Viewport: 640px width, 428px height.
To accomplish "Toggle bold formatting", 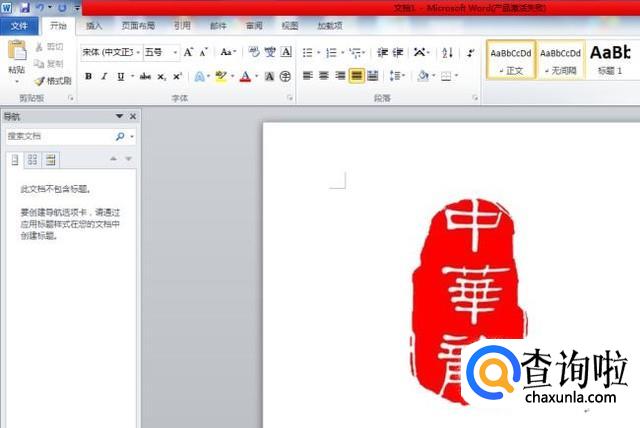I will pos(88,76).
